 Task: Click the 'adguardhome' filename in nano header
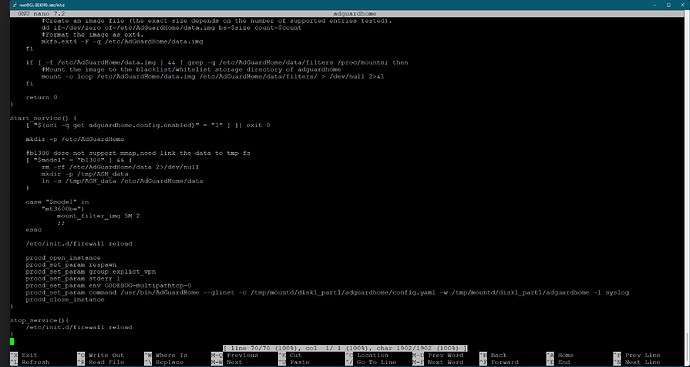coord(355,14)
